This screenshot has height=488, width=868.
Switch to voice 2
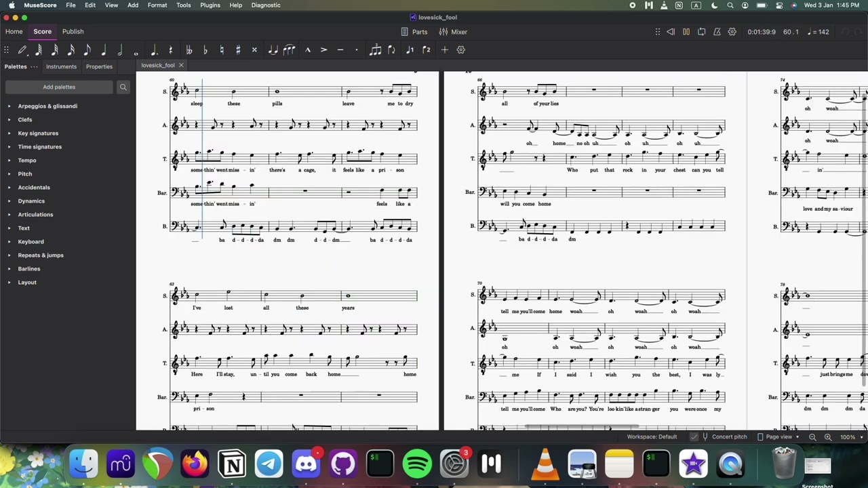(426, 49)
